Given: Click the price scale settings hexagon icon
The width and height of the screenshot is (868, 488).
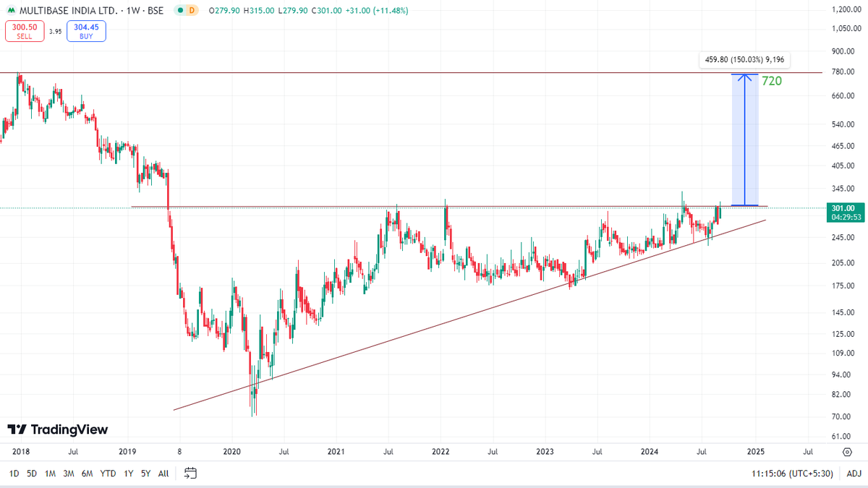Looking at the screenshot, I should tap(846, 451).
